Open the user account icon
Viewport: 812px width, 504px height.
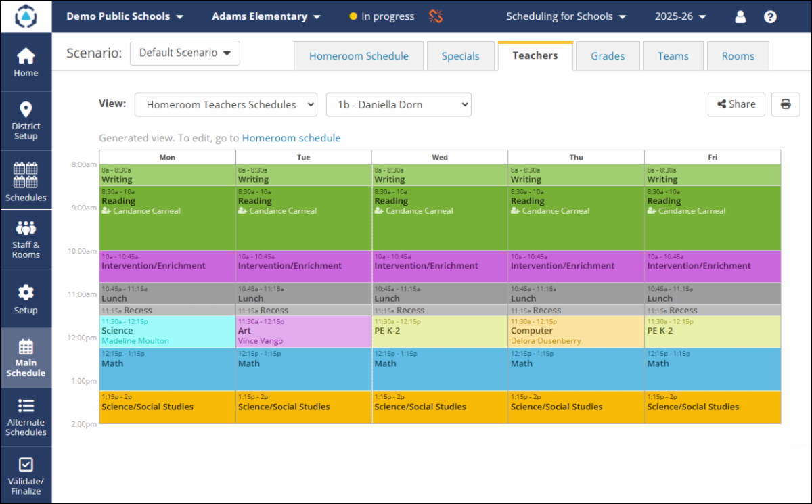click(x=740, y=17)
